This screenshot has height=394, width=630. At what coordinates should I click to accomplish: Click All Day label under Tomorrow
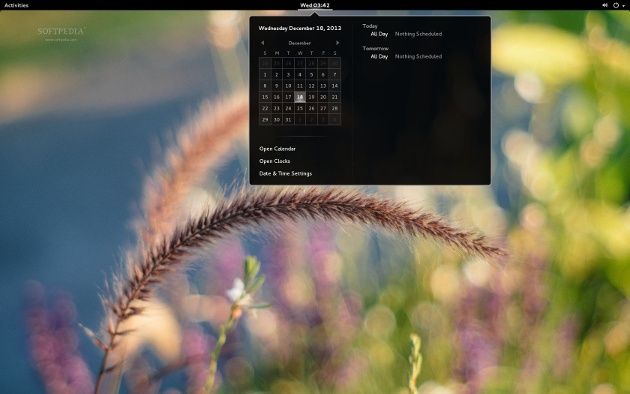[379, 57]
